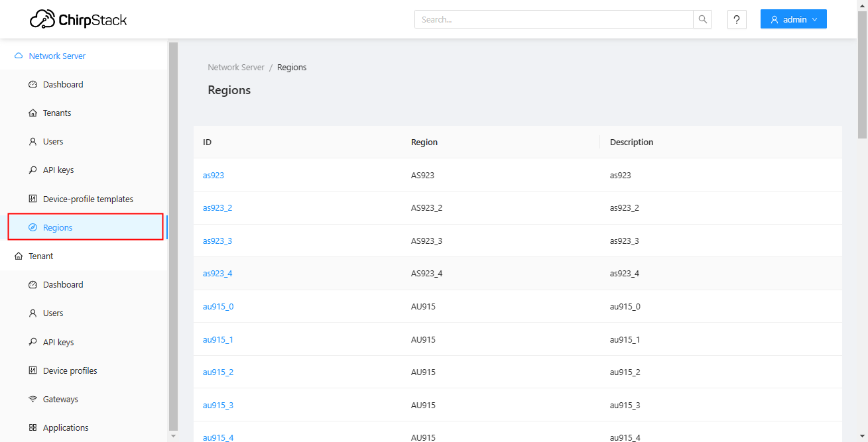Go to Tenants in sidebar

57,113
